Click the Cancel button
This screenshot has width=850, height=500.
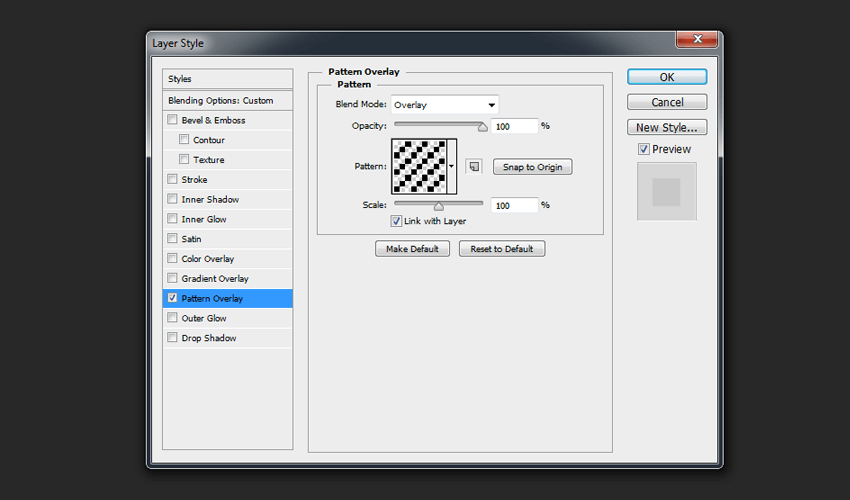(x=667, y=102)
